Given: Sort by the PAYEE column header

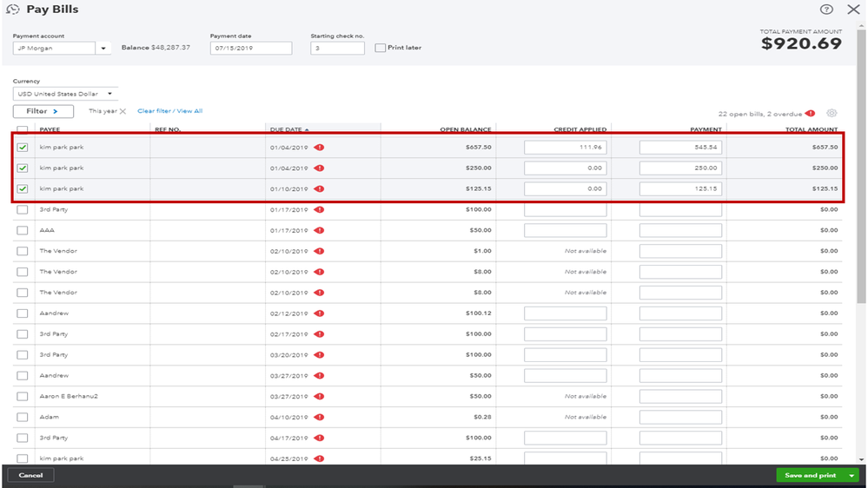Looking at the screenshot, I should [50, 130].
